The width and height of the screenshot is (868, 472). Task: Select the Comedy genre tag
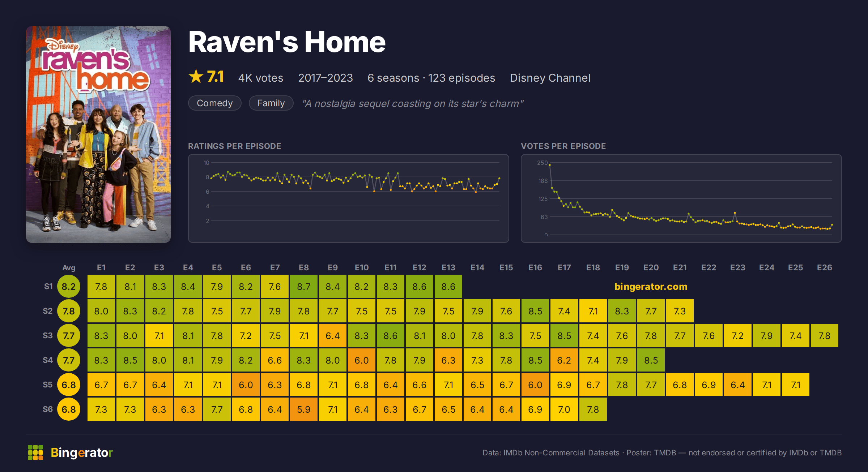pyautogui.click(x=215, y=103)
